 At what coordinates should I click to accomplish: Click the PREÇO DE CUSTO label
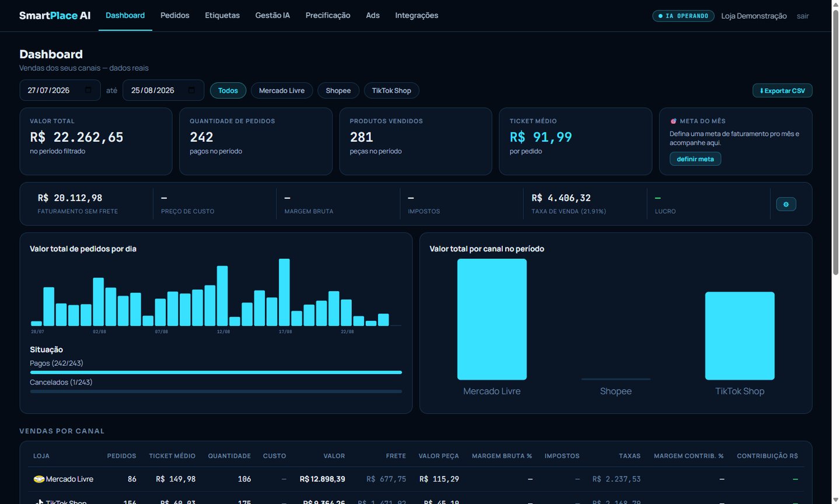pyautogui.click(x=187, y=211)
